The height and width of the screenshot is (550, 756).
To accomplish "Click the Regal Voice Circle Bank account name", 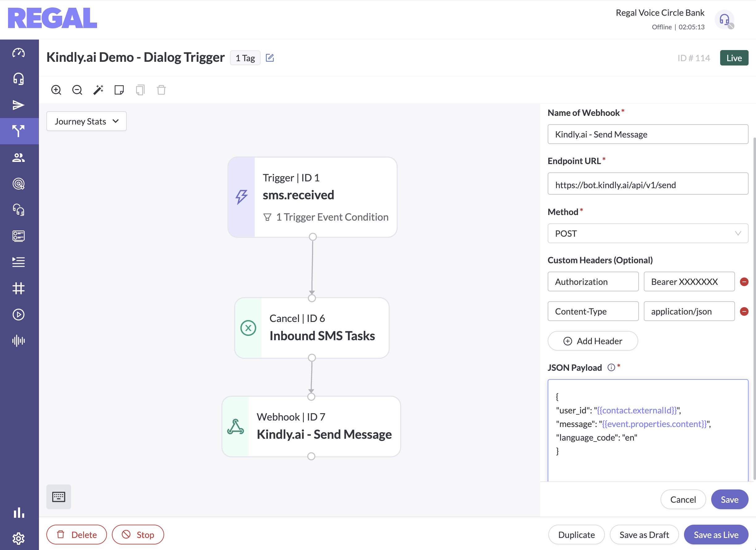I will (660, 13).
